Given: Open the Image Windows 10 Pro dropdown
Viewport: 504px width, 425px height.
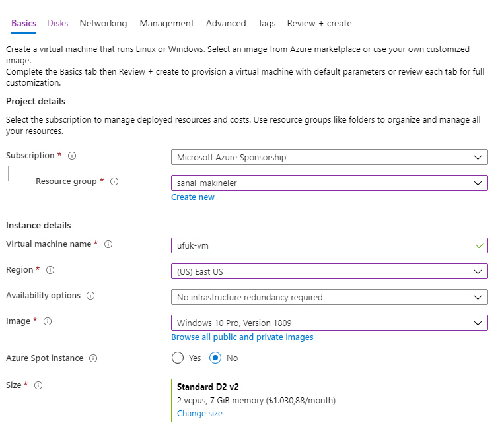Looking at the screenshot, I should pos(330,323).
